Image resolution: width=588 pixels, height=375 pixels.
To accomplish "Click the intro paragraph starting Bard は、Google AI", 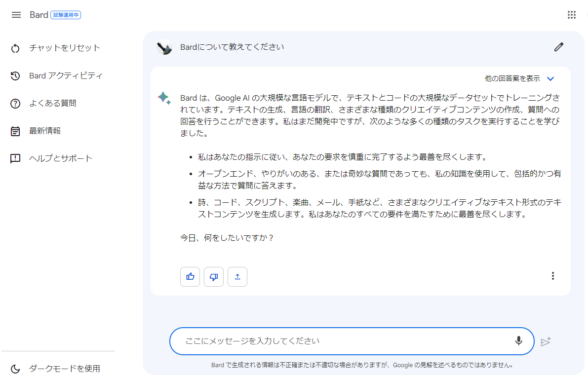I will (370, 115).
